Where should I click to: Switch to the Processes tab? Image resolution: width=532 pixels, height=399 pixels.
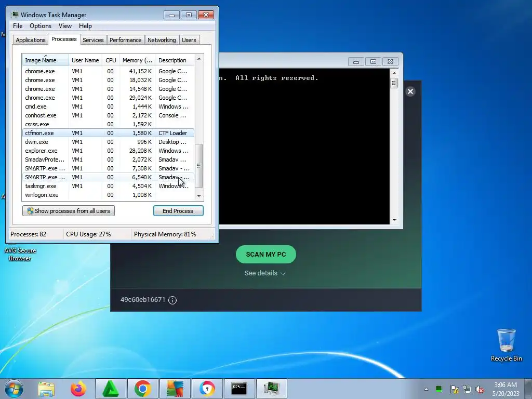coord(64,39)
